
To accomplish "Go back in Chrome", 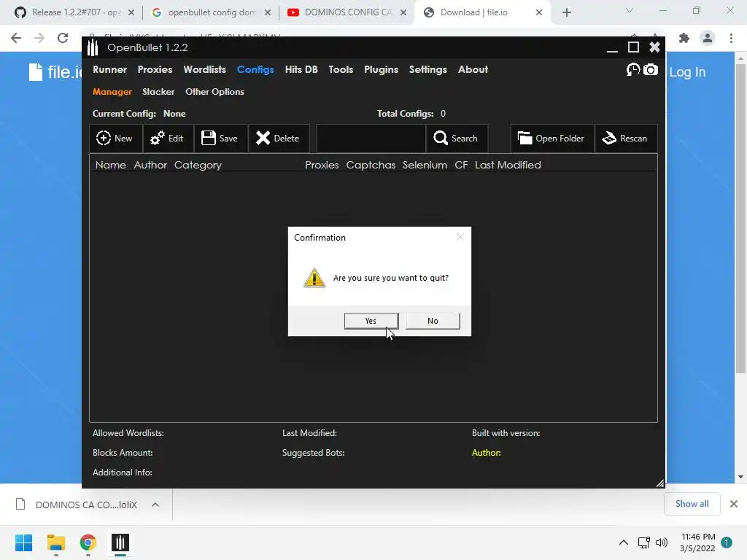I will pyautogui.click(x=16, y=38).
